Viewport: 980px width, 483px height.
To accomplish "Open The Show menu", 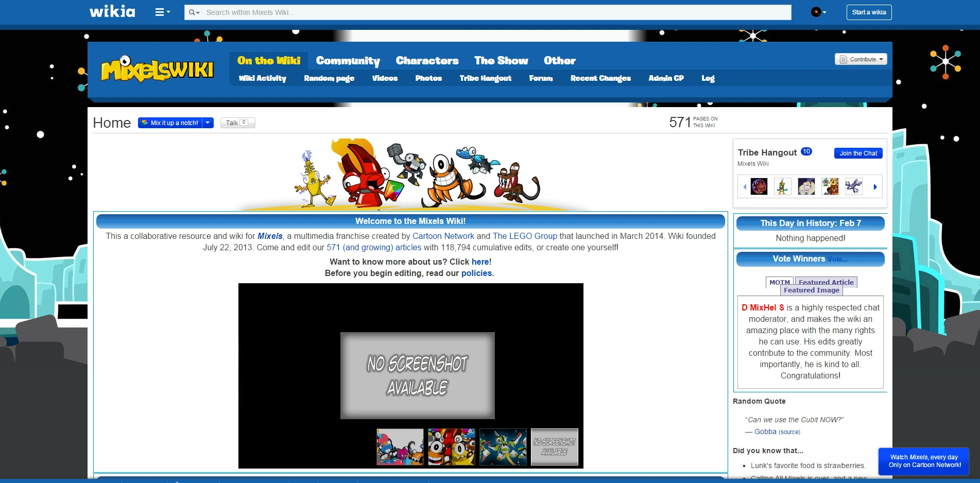I will tap(501, 61).
